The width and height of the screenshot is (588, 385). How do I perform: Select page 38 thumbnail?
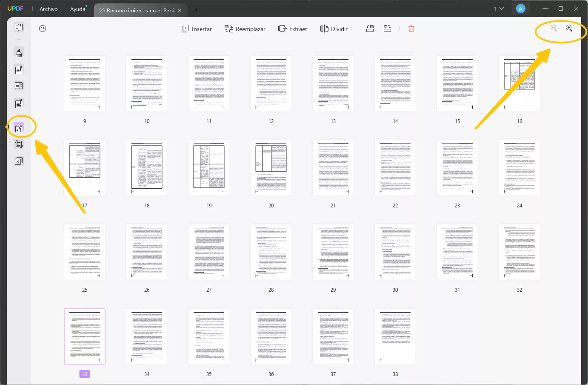(x=395, y=336)
